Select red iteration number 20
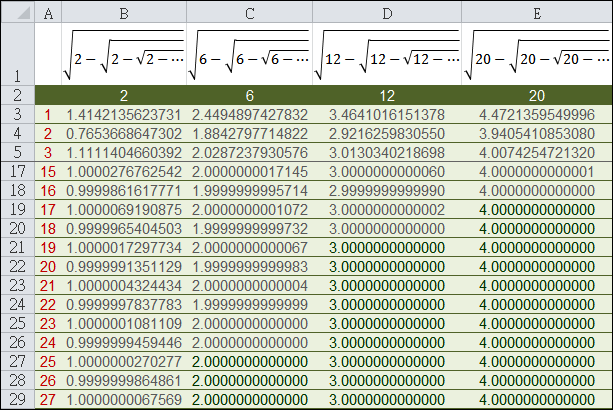Image resolution: width=613 pixels, height=410 pixels. tap(48, 267)
